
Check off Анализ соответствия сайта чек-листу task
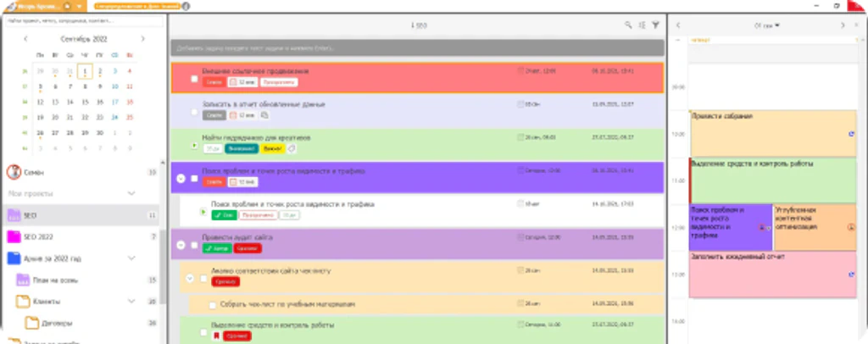pyautogui.click(x=203, y=278)
